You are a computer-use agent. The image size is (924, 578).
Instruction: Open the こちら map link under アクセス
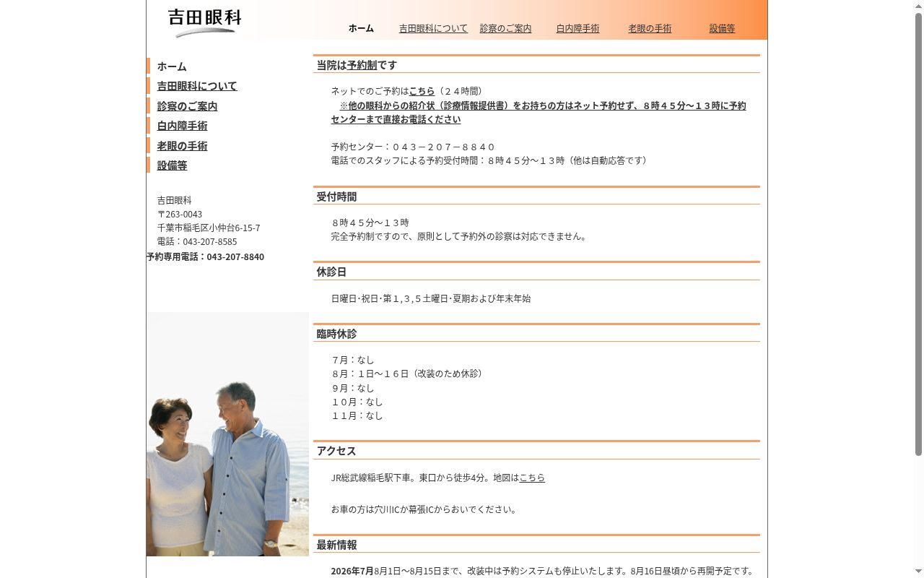click(x=532, y=478)
